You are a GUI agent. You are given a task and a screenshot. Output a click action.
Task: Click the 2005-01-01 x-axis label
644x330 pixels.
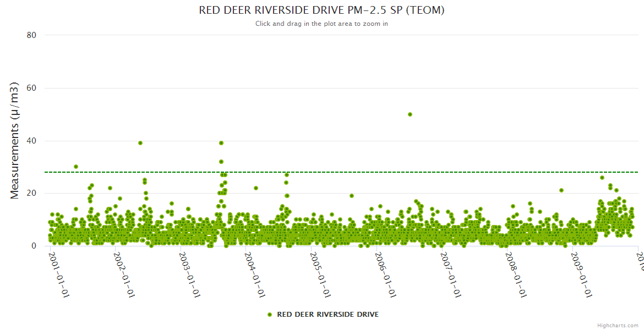coord(319,275)
